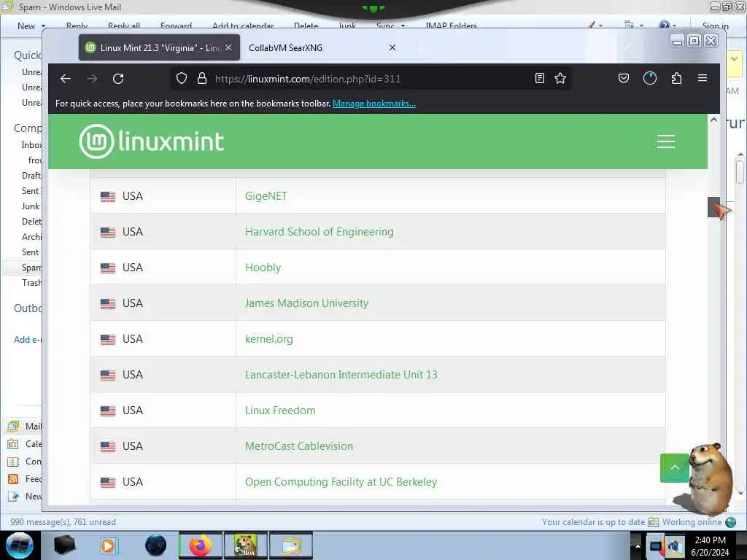Open Firefox from Windows taskbar
Viewport: 747px width, 560px height.
pos(201,545)
